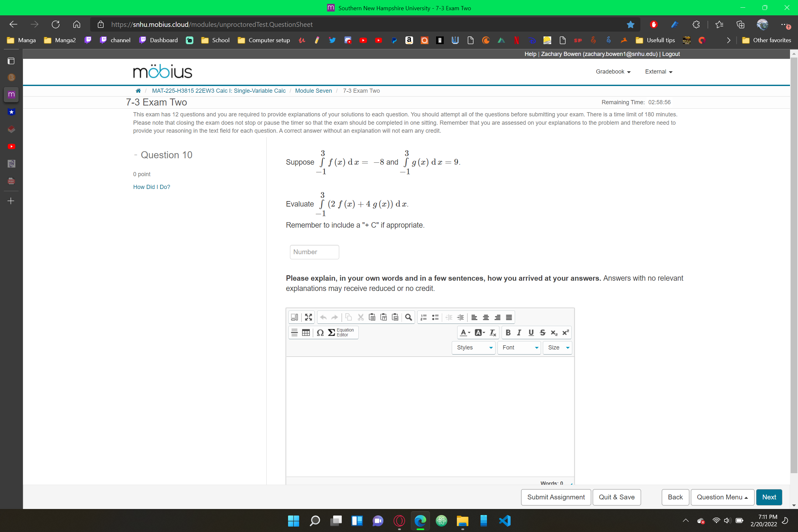
Task: Apply a numbered list in the editor
Action: pyautogui.click(x=423, y=317)
